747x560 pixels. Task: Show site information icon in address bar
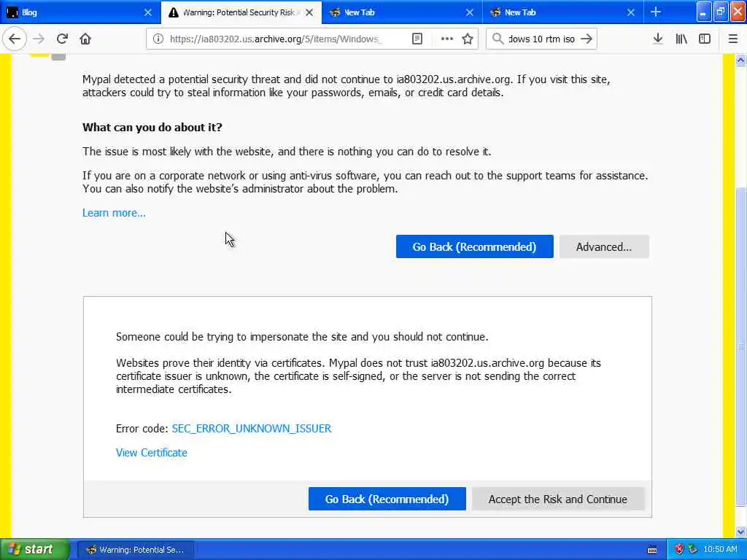click(158, 39)
